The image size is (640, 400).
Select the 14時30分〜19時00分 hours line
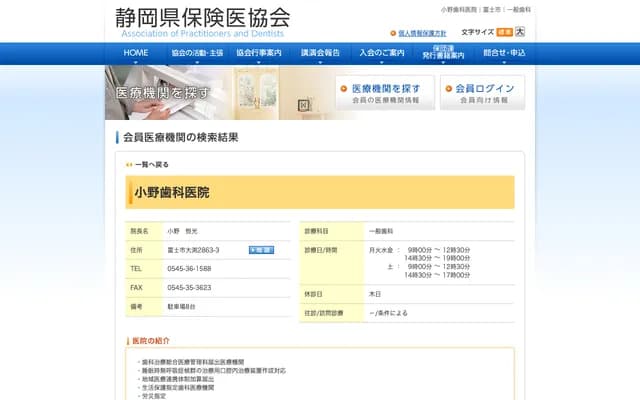[437, 258]
